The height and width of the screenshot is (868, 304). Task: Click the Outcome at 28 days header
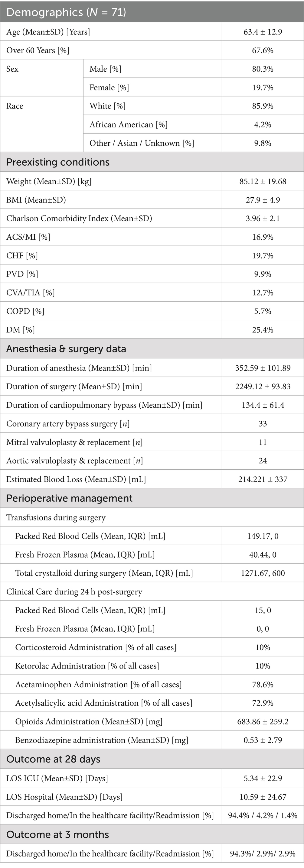[x=53, y=759]
